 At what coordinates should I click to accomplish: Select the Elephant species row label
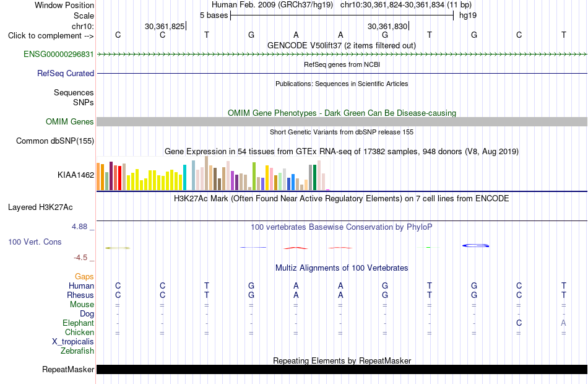click(x=79, y=323)
